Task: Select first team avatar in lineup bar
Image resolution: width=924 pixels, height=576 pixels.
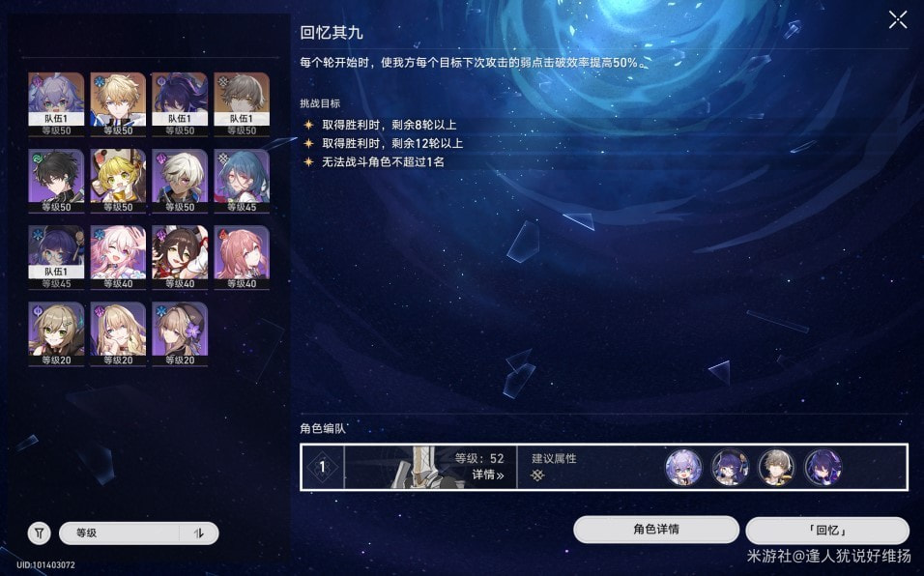Action: [683, 467]
